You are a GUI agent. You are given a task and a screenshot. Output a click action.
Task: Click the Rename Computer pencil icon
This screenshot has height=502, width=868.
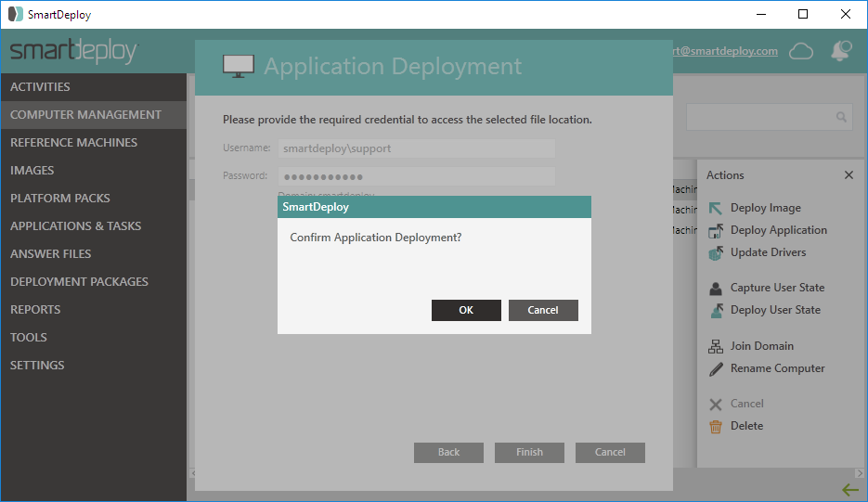click(716, 368)
